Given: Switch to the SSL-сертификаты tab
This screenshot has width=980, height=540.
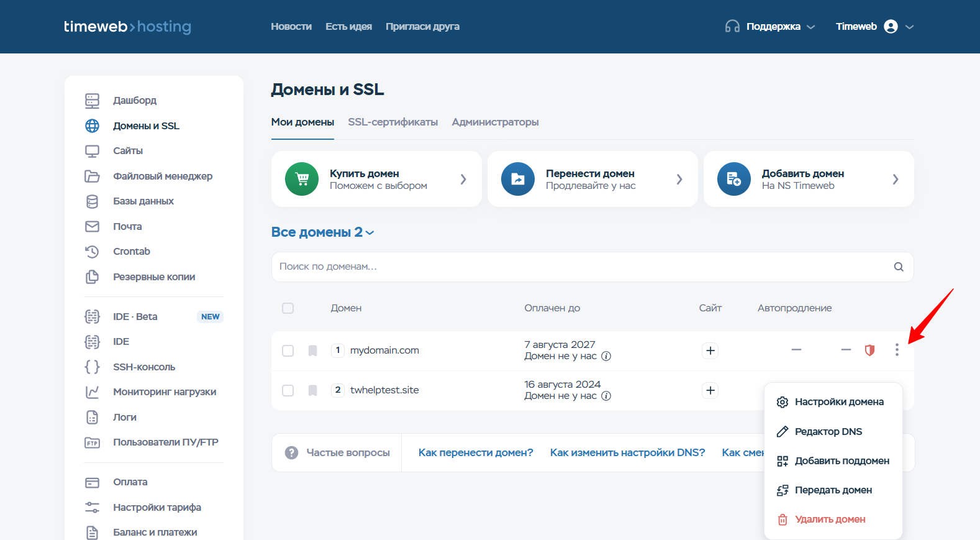Looking at the screenshot, I should (393, 122).
